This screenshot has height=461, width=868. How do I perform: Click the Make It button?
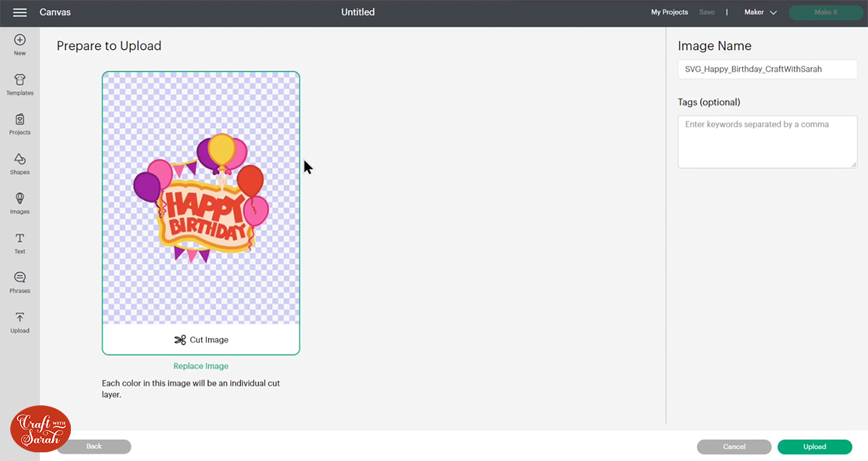825,12
